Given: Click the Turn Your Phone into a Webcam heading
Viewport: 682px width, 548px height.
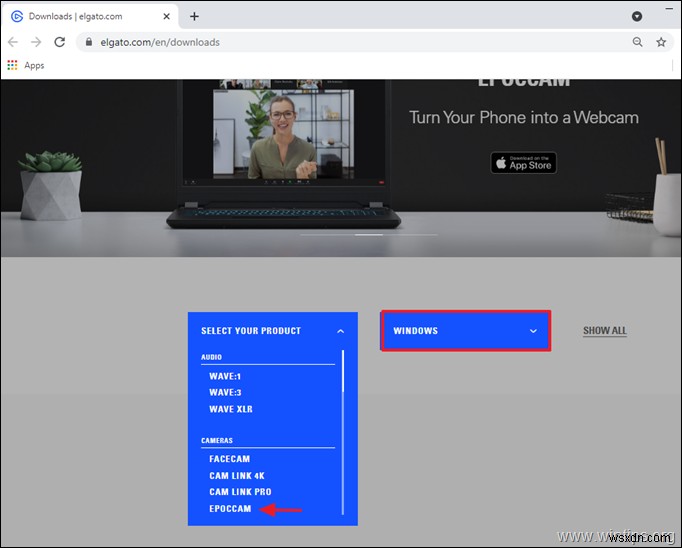Looking at the screenshot, I should [524, 117].
